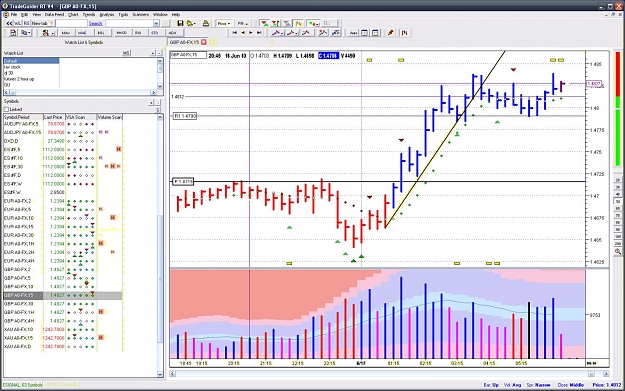The height and width of the screenshot is (391, 625).
Task: Click the magnifier zoom icon at chart right edge
Action: (x=618, y=251)
